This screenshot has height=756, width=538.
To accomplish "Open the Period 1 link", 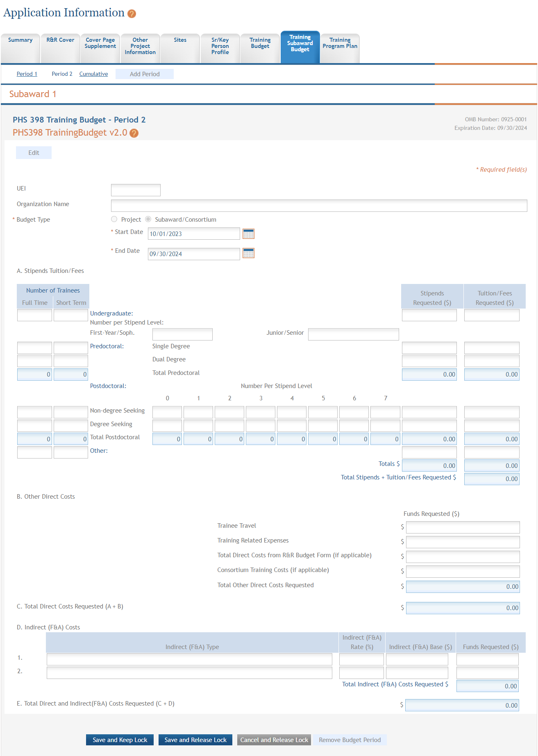I will pos(27,74).
